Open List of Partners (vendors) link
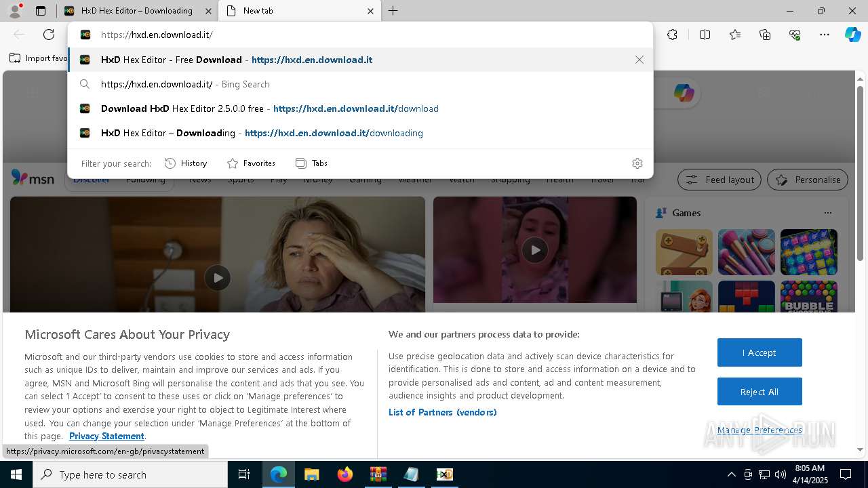 point(443,412)
